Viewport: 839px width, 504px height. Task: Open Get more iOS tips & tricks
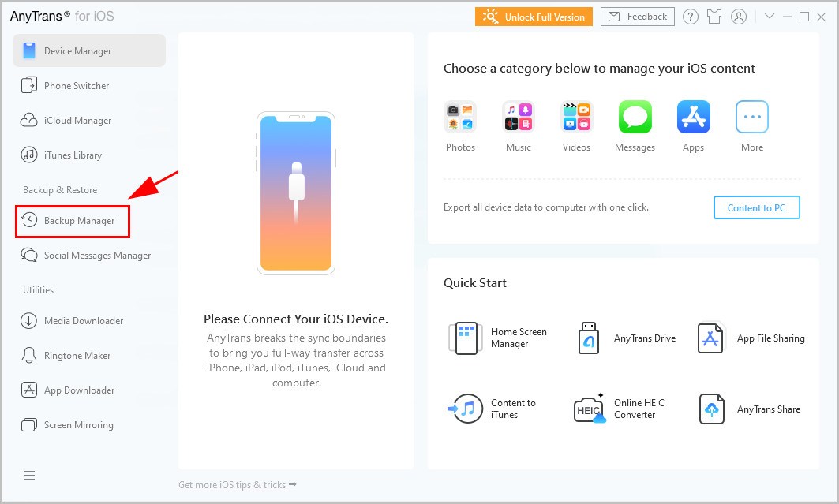pyautogui.click(x=237, y=486)
